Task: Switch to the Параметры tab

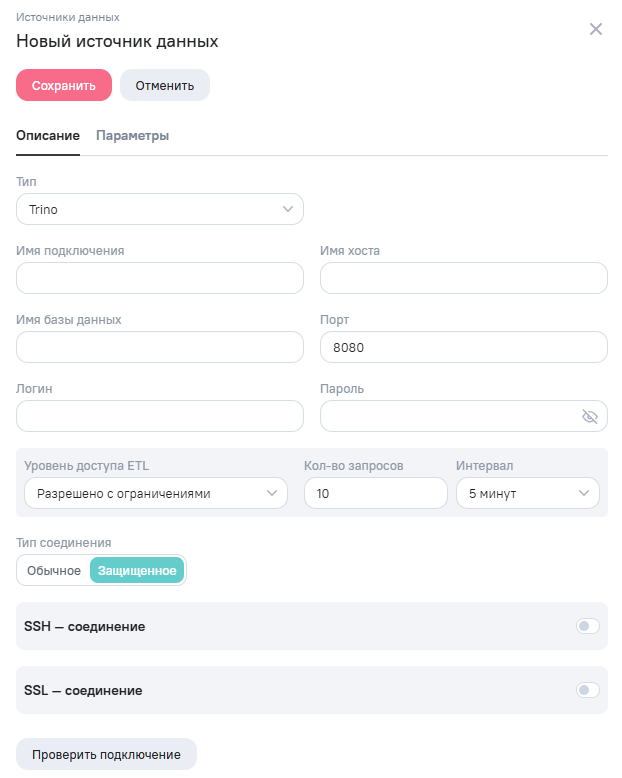Action: click(132, 135)
